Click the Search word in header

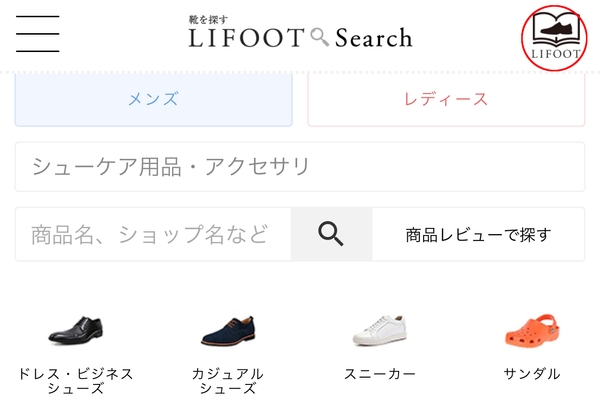(x=373, y=38)
